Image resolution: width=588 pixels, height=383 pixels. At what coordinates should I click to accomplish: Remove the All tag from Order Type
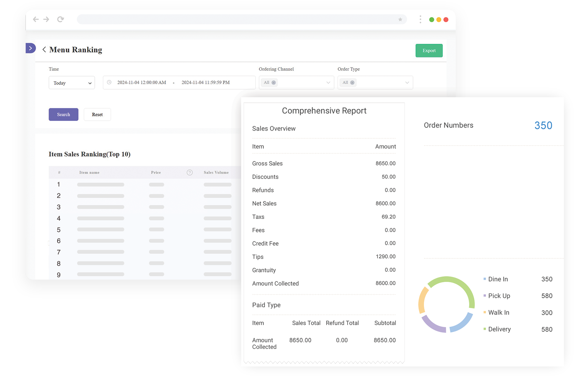(x=352, y=82)
